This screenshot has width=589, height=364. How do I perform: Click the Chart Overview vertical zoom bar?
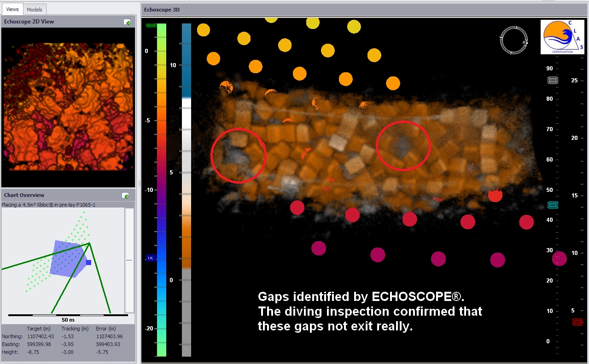[129, 260]
